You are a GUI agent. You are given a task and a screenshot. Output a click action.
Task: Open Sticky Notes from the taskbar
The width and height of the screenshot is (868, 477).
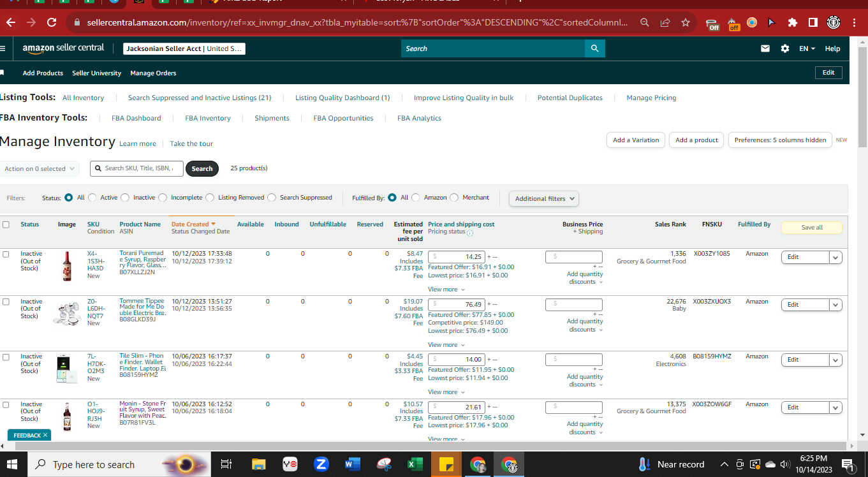coord(446,464)
